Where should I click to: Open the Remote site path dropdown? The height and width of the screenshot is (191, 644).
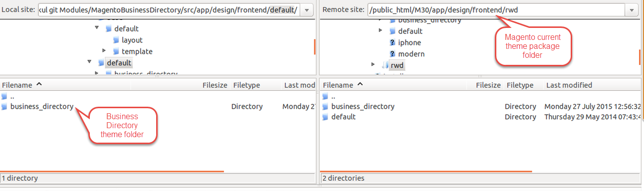point(633,10)
